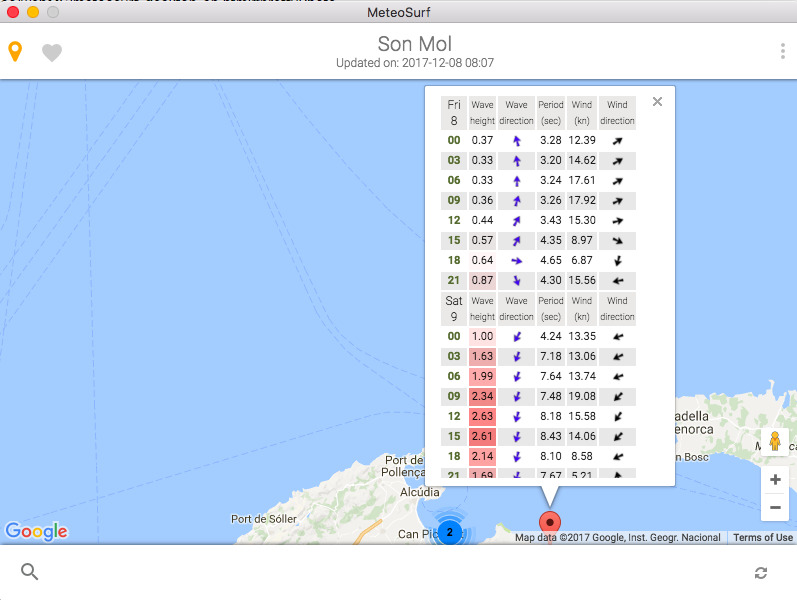Click wave height cell 1.99
Screen dimensions: 797x600
pyautogui.click(x=482, y=376)
